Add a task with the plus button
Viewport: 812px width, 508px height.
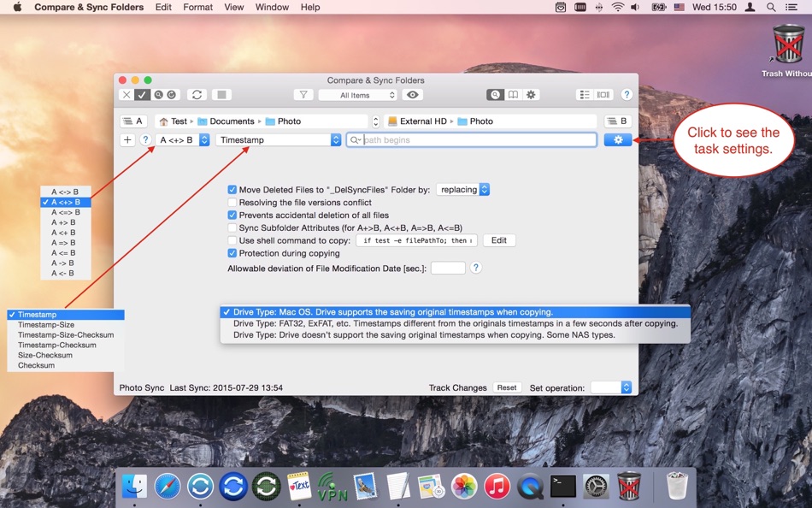127,140
